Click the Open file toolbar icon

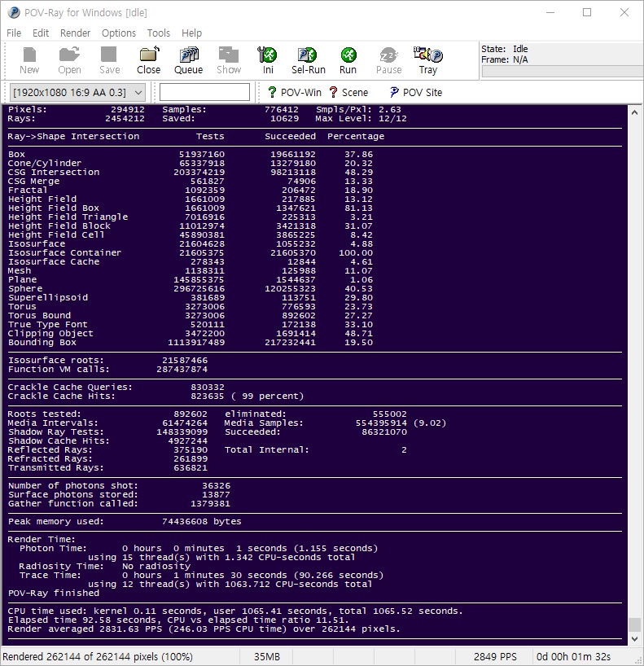pyautogui.click(x=69, y=61)
